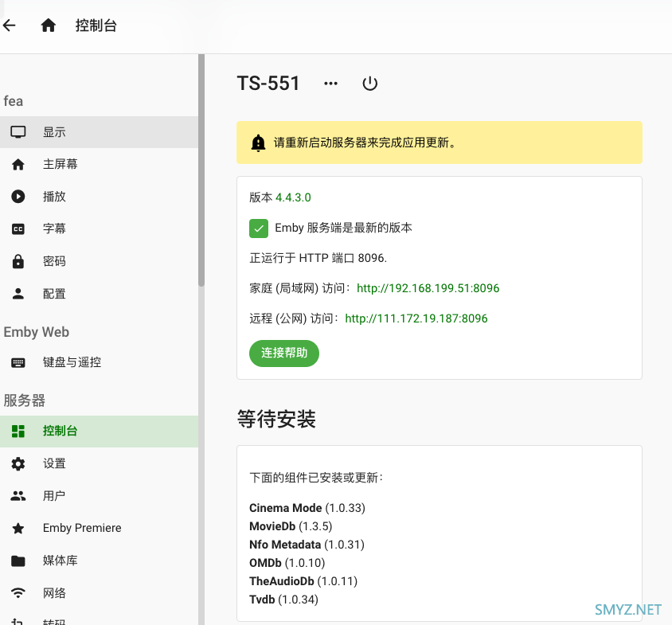Click version number 4.4.3.0
This screenshot has width=672, height=625.
(293, 197)
